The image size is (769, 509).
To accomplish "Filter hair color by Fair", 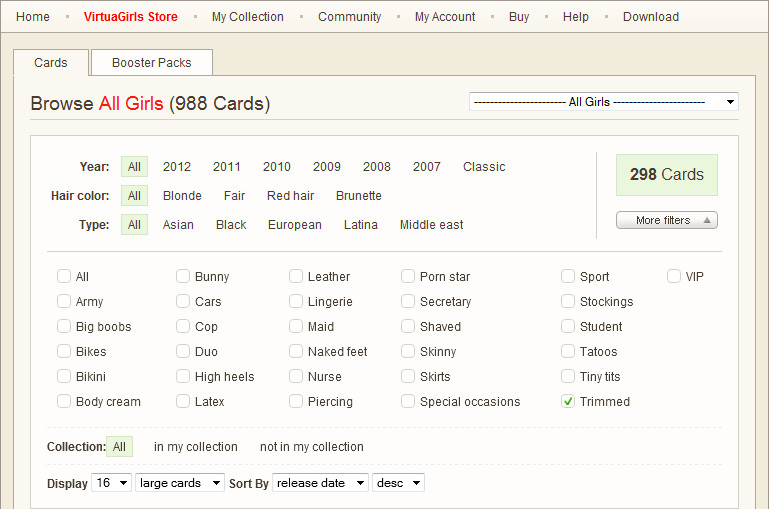I will point(234,196).
